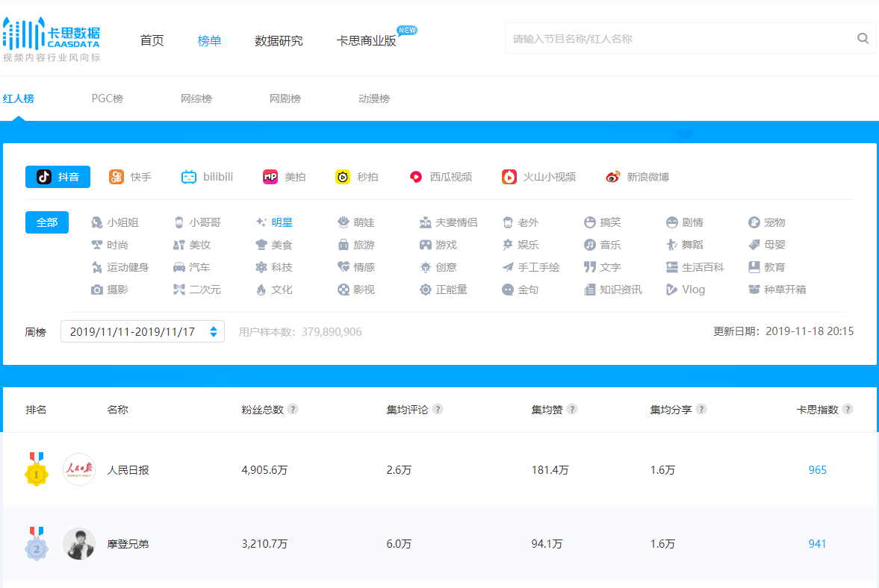879x588 pixels.
Task: Select the 火山小视频 platform icon
Action: click(538, 177)
